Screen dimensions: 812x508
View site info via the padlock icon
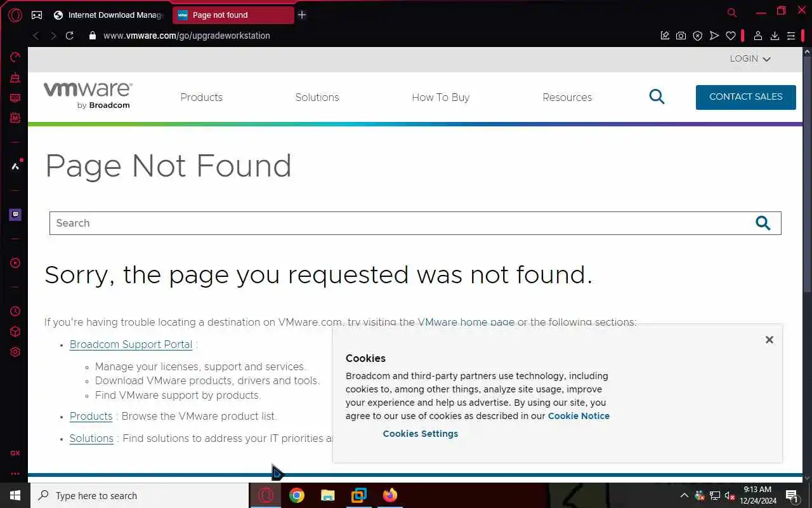tap(93, 36)
